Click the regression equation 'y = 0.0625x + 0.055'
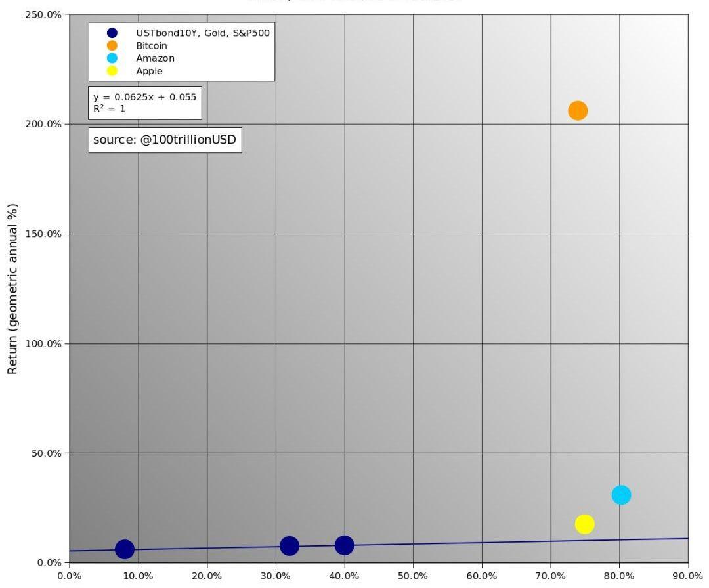Viewport: 709px width, 588px height. (x=144, y=97)
